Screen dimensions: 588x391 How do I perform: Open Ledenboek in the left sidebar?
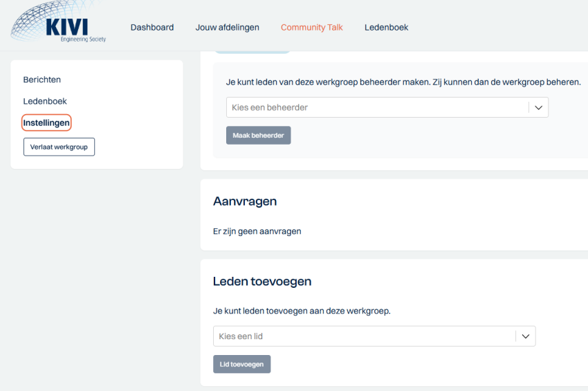point(45,101)
